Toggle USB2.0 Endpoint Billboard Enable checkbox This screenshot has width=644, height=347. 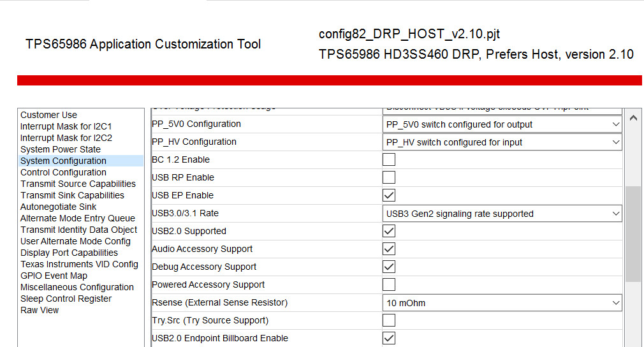click(388, 338)
